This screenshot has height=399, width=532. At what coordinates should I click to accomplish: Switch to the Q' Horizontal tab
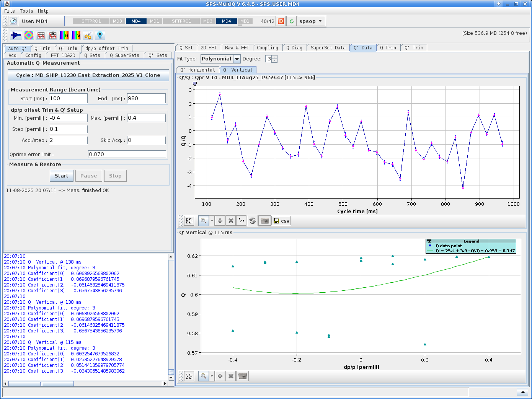[x=197, y=70]
